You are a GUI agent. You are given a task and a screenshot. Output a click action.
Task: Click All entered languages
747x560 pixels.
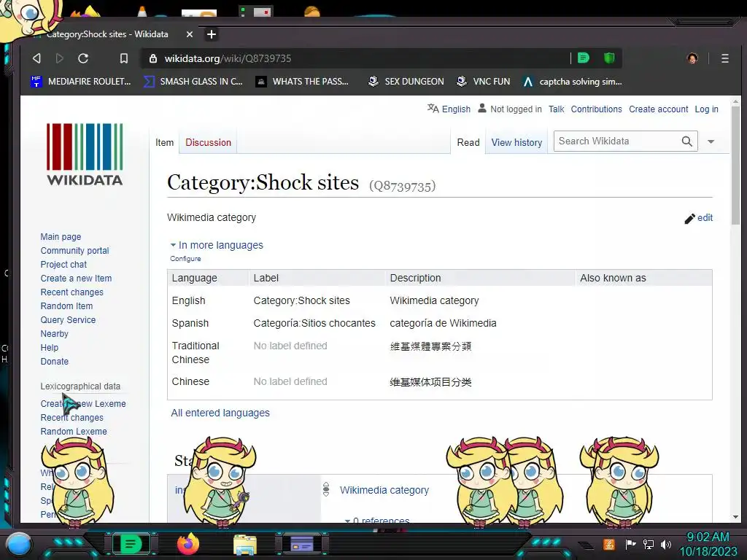click(x=220, y=413)
